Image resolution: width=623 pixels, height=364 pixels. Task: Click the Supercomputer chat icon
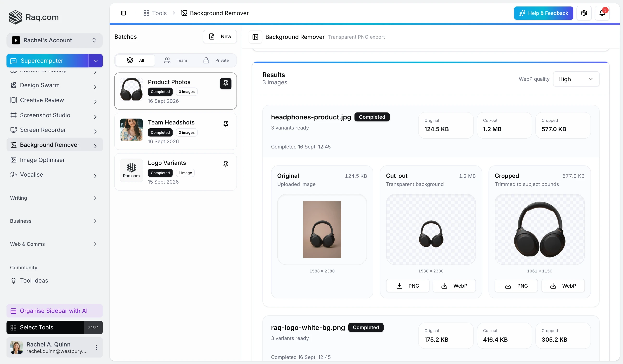(13, 61)
